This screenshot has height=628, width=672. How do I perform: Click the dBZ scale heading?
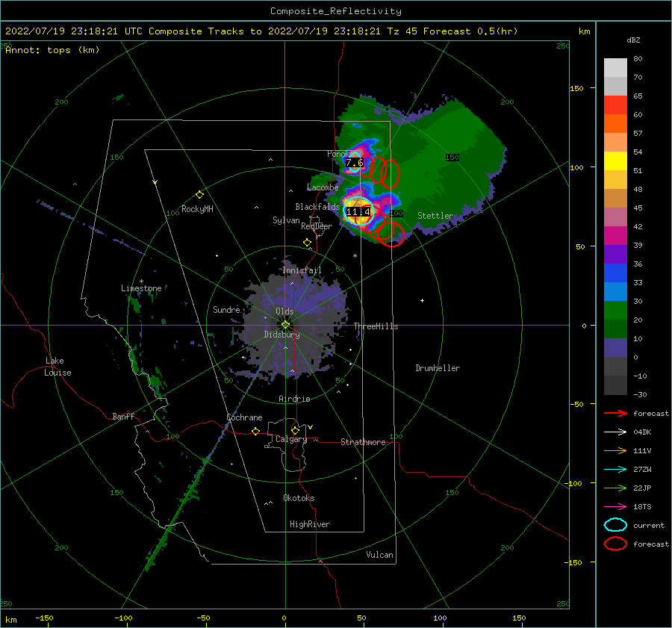633,40
